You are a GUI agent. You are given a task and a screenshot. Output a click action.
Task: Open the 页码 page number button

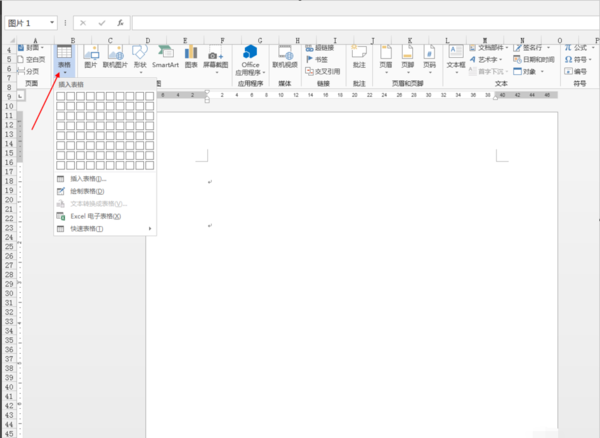click(x=430, y=58)
